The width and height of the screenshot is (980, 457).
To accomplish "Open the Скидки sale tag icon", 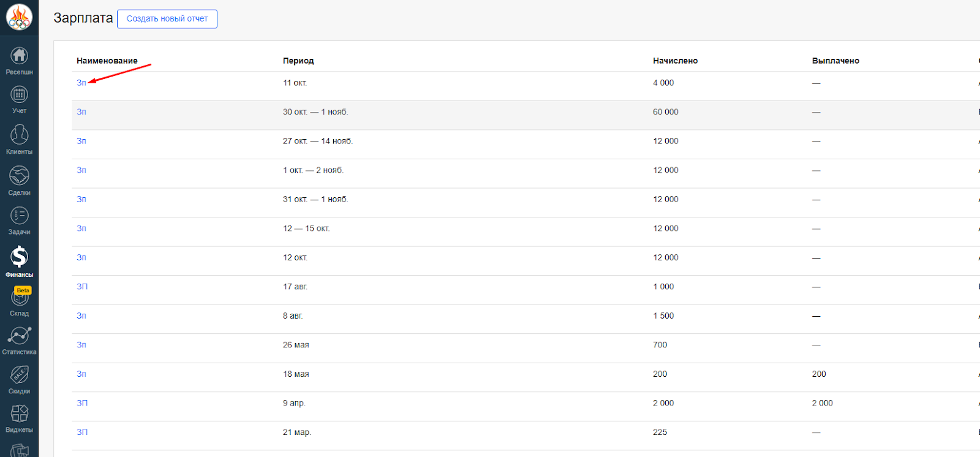I will (x=19, y=375).
